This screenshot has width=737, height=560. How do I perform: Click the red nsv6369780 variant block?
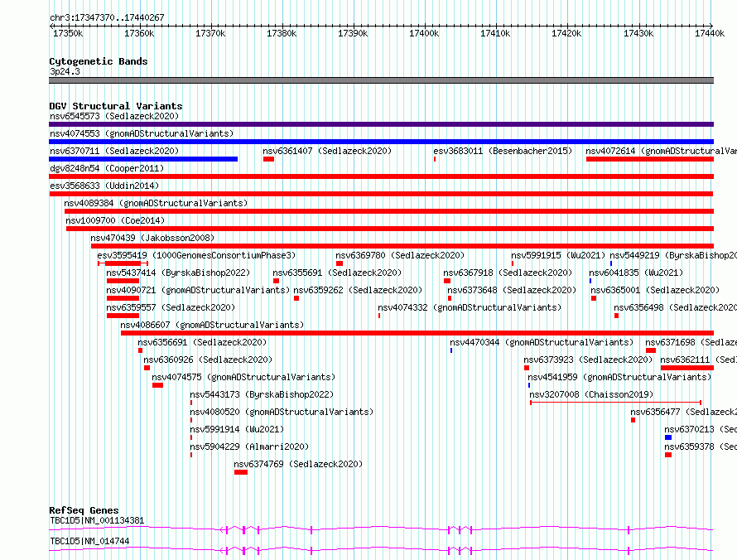click(340, 263)
